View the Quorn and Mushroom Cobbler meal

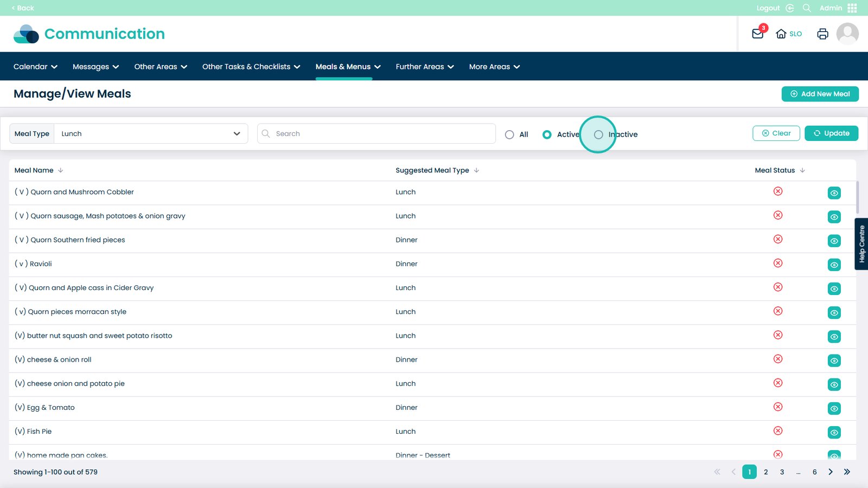click(834, 193)
